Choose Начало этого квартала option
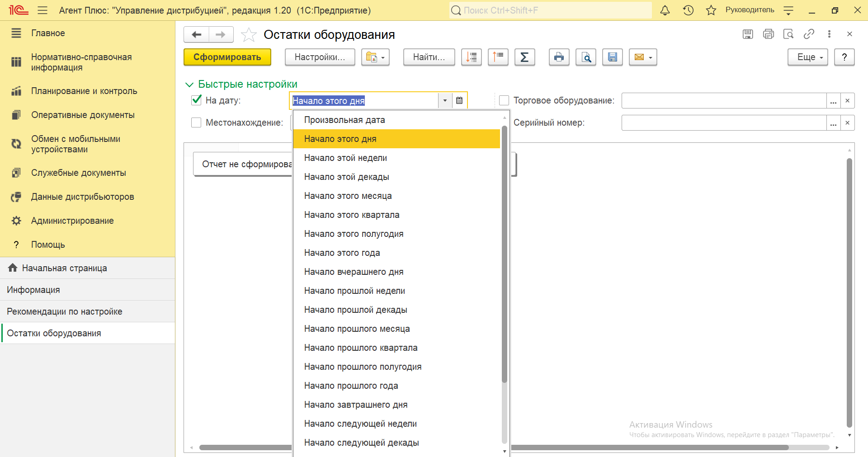The image size is (868, 457). (x=396, y=215)
